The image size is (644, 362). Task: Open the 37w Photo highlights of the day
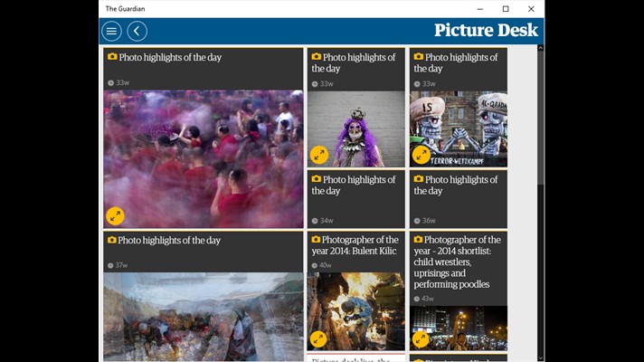coord(169,240)
